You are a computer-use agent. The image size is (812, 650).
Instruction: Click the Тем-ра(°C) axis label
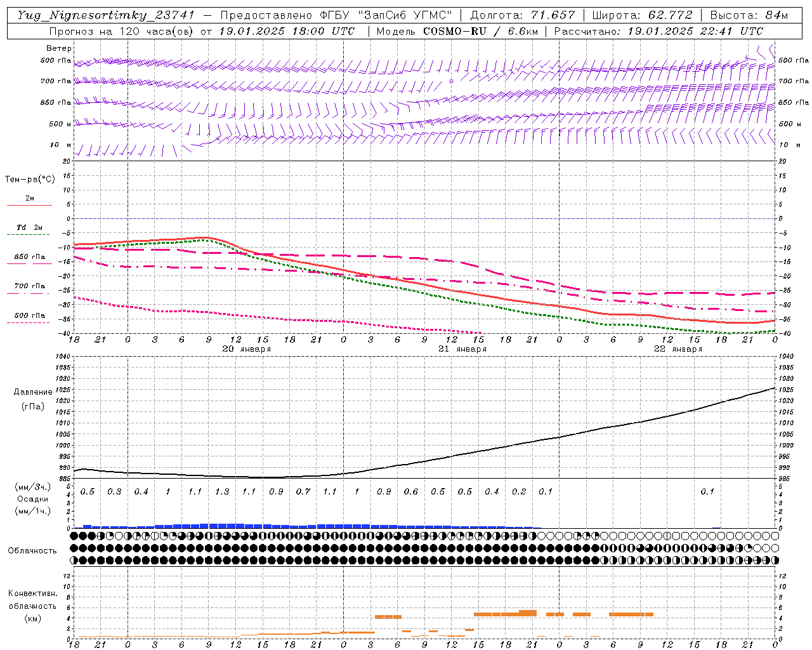point(30,179)
